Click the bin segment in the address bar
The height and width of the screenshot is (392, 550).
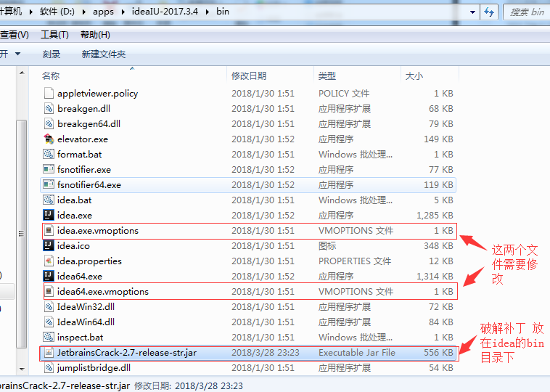click(223, 12)
